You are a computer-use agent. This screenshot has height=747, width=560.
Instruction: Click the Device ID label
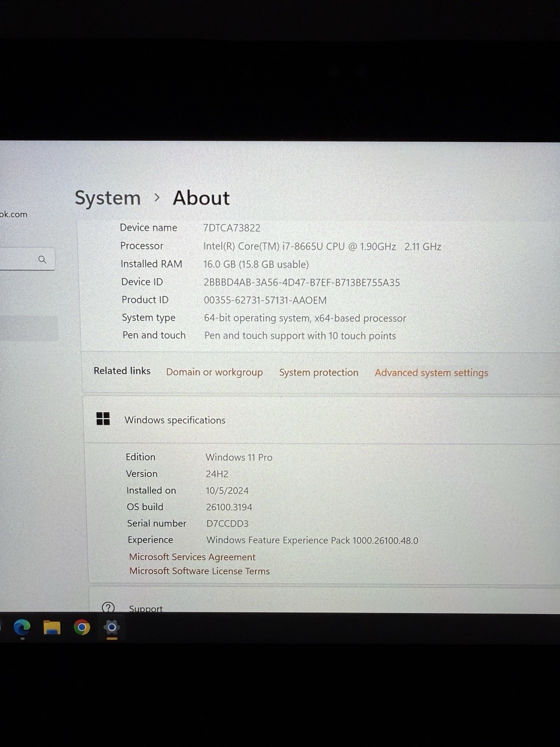[x=142, y=282]
